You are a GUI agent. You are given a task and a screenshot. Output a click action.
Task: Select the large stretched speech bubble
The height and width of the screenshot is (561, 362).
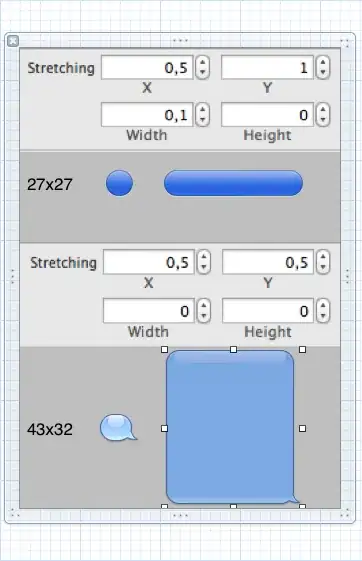coord(233,427)
